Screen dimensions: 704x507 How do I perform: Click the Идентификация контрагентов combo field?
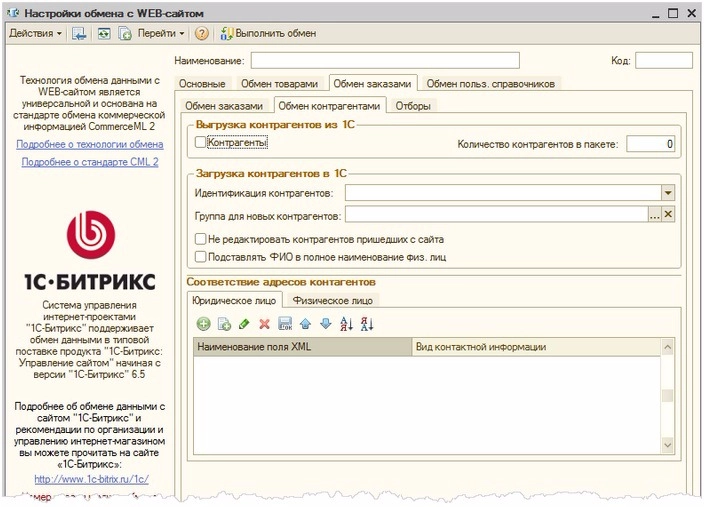[x=503, y=193]
